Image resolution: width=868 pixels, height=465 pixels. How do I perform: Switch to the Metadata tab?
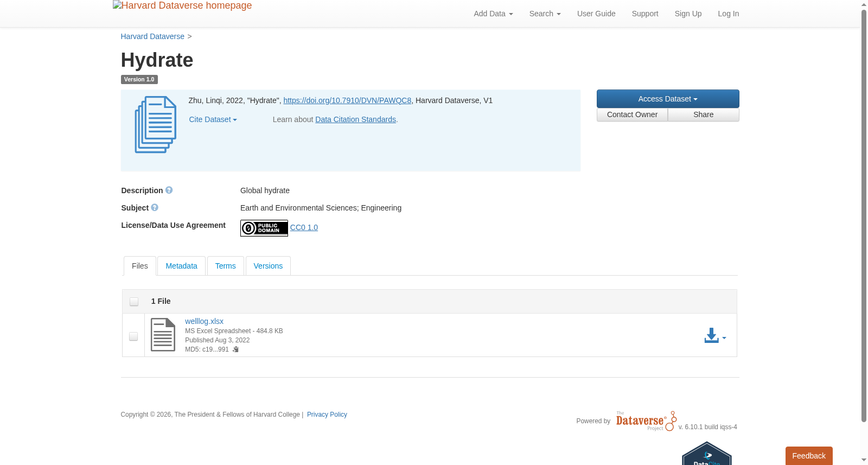click(181, 266)
